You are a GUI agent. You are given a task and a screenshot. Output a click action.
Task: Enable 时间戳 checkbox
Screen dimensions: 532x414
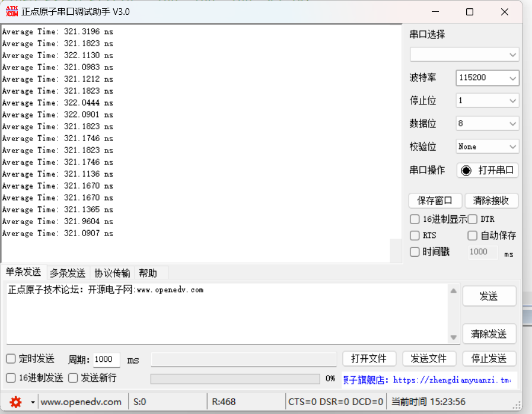[x=415, y=252]
